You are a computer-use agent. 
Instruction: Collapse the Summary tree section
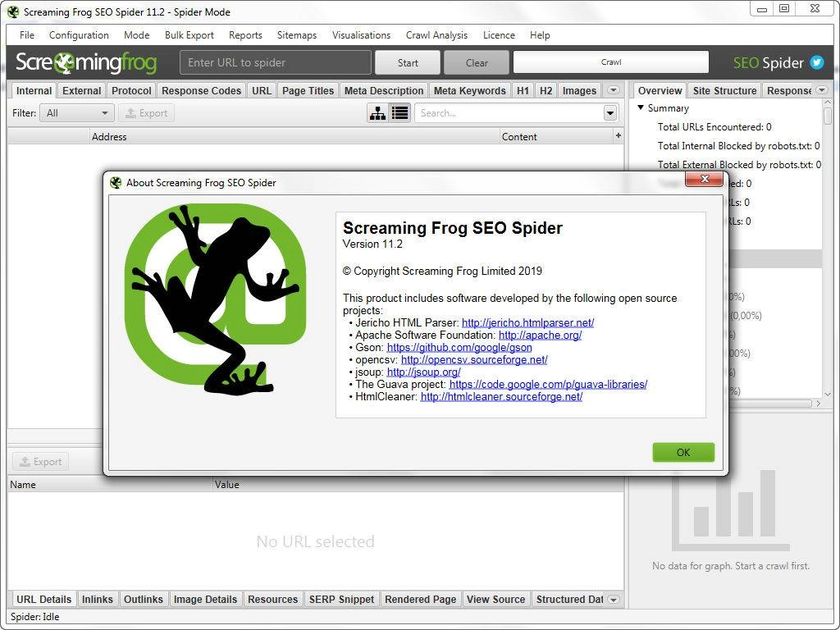[640, 107]
